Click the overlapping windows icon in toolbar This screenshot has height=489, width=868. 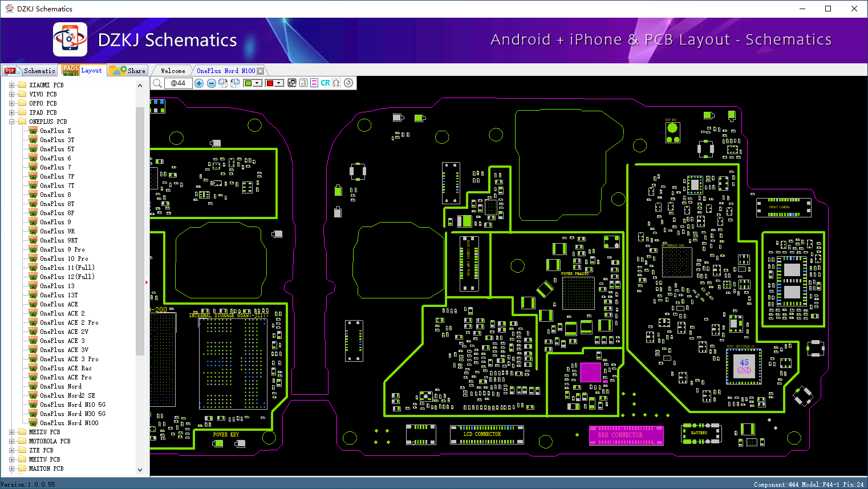tap(292, 83)
